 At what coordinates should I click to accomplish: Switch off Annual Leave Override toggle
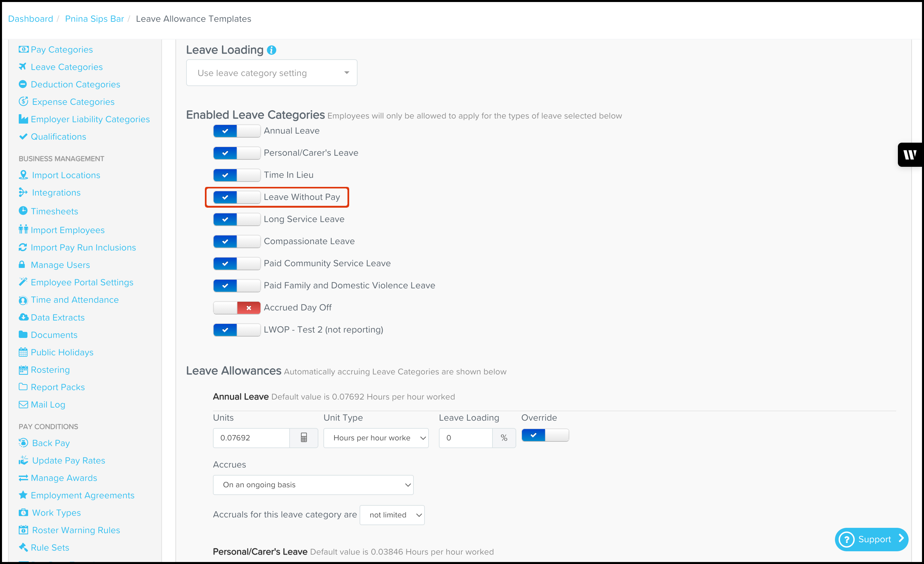pyautogui.click(x=545, y=435)
